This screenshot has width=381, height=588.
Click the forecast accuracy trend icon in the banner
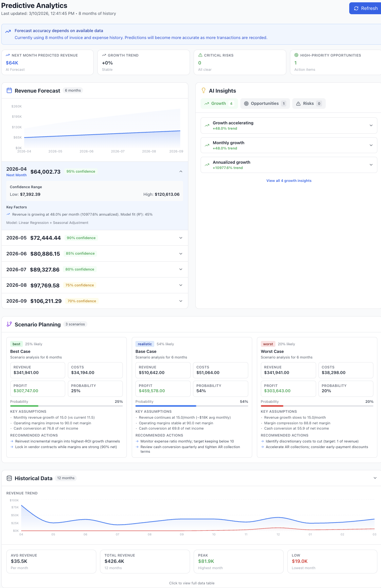[x=8, y=31]
